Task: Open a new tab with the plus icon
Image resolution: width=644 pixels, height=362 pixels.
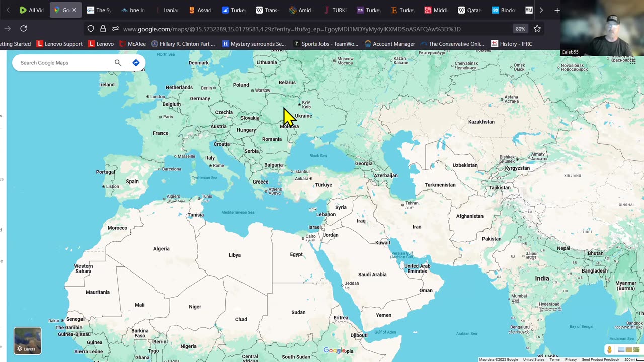Action: (x=557, y=10)
